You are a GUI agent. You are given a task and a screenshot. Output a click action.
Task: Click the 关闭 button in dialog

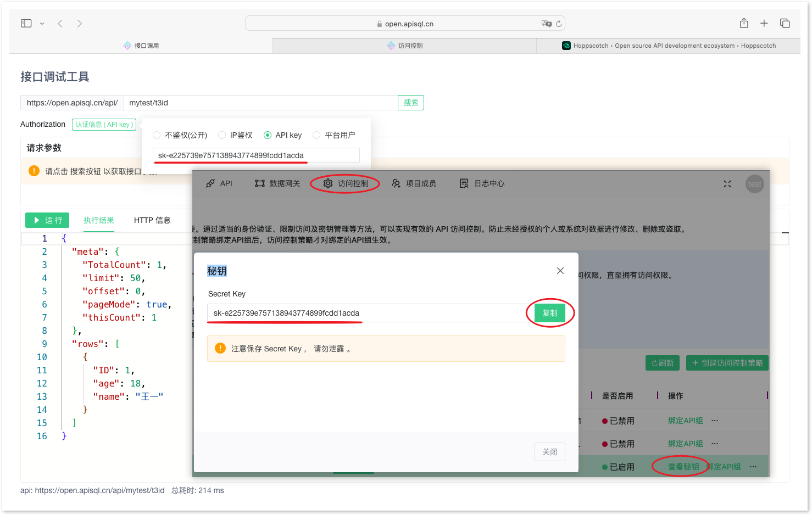550,452
